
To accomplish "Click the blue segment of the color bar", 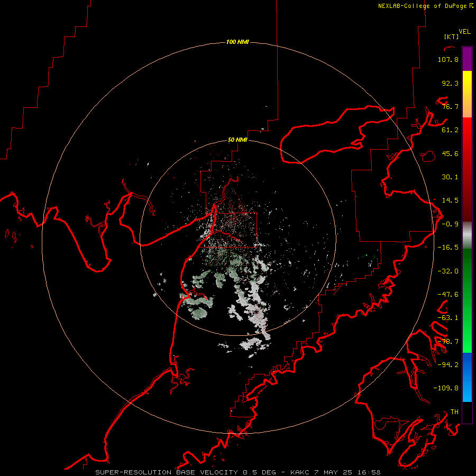I will [x=467, y=377].
